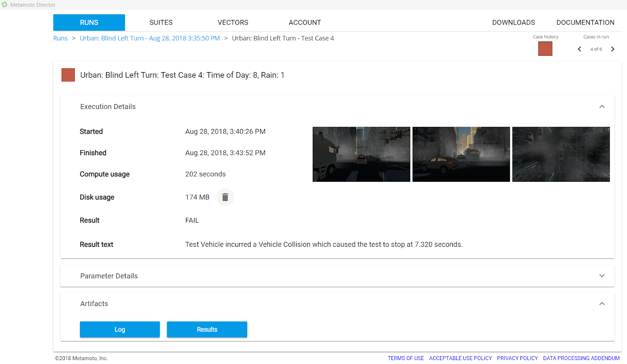Click the 'Case history' label
This screenshot has height=364, width=627.
tap(545, 37)
